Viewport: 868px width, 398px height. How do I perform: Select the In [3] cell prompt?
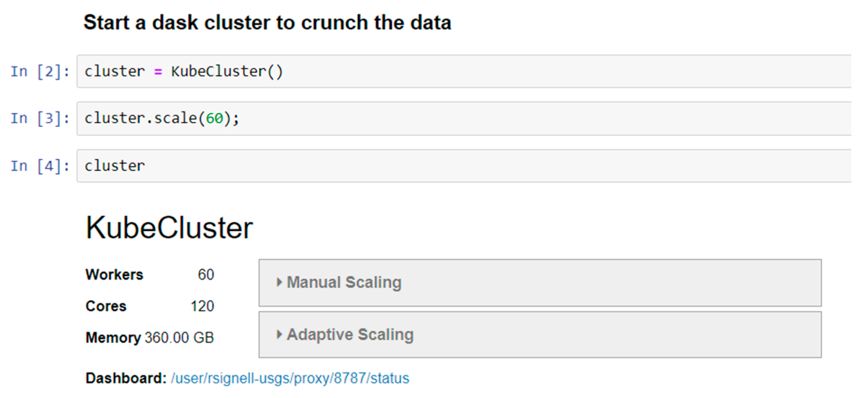tap(40, 119)
